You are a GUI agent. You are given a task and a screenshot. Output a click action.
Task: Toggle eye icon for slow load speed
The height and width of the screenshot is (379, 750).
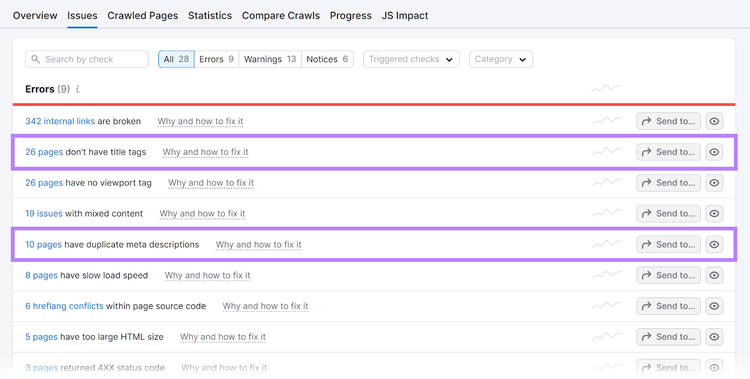(x=714, y=275)
